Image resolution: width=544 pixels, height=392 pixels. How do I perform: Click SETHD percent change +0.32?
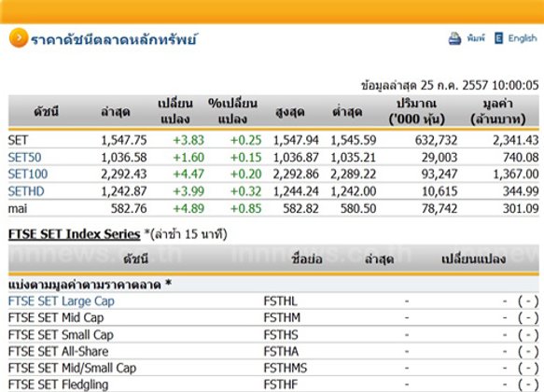click(x=245, y=191)
